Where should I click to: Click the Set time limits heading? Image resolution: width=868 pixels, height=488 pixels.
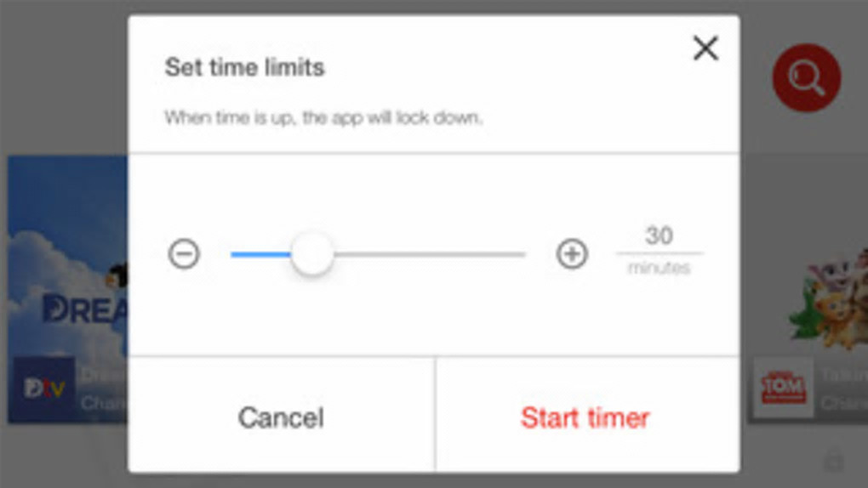(x=244, y=67)
